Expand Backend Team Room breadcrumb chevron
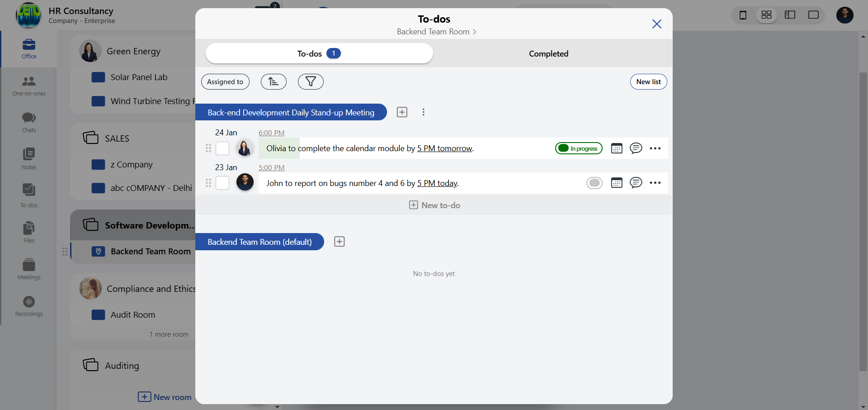Screen dimensions: 868x410 (x=474, y=32)
